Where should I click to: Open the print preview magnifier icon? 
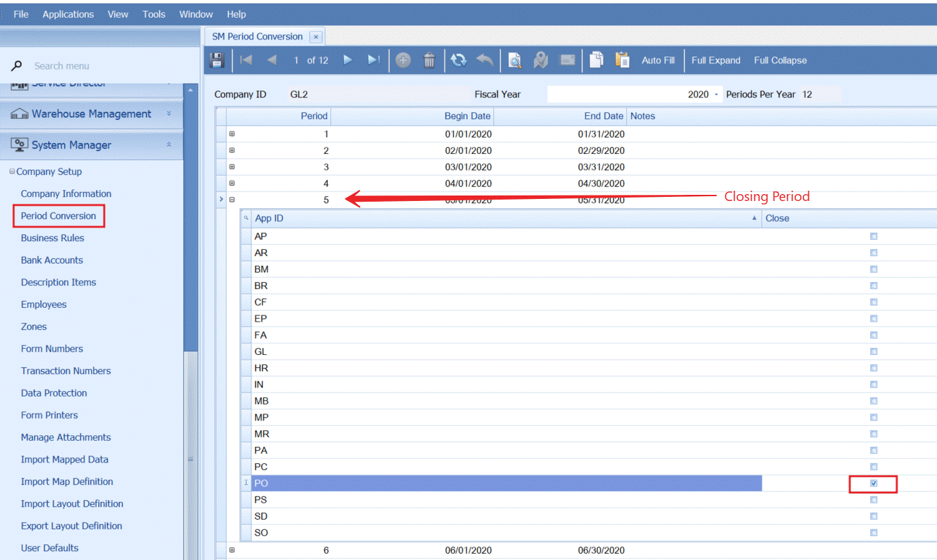point(515,61)
